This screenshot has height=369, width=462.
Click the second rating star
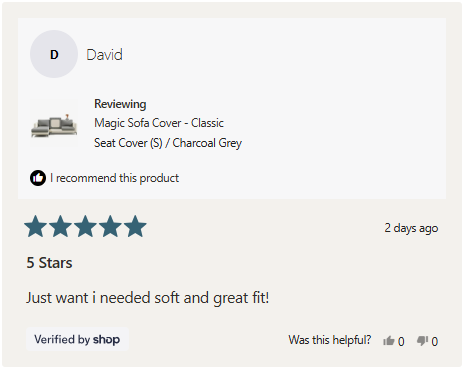[61, 226]
